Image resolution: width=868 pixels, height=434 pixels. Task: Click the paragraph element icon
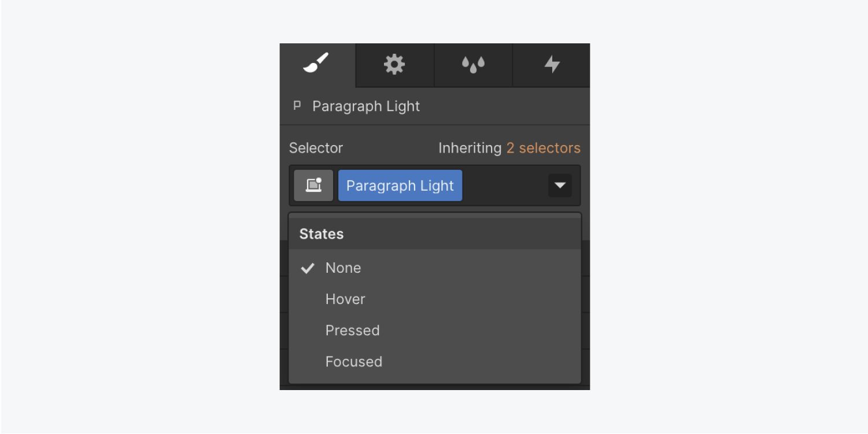click(297, 106)
